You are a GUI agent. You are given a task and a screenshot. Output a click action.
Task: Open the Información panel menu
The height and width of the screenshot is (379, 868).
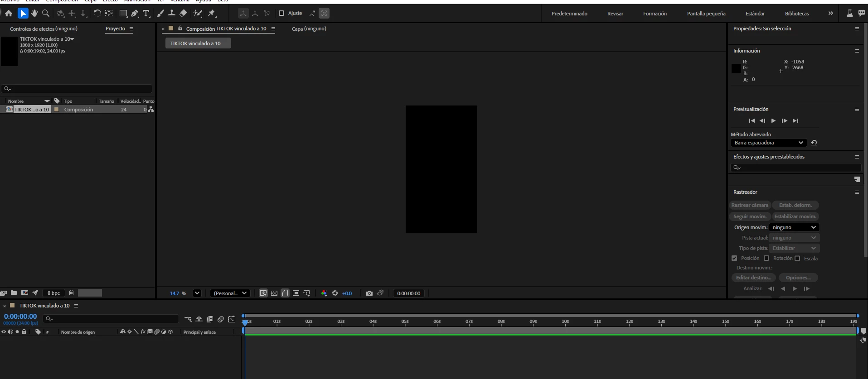[857, 51]
